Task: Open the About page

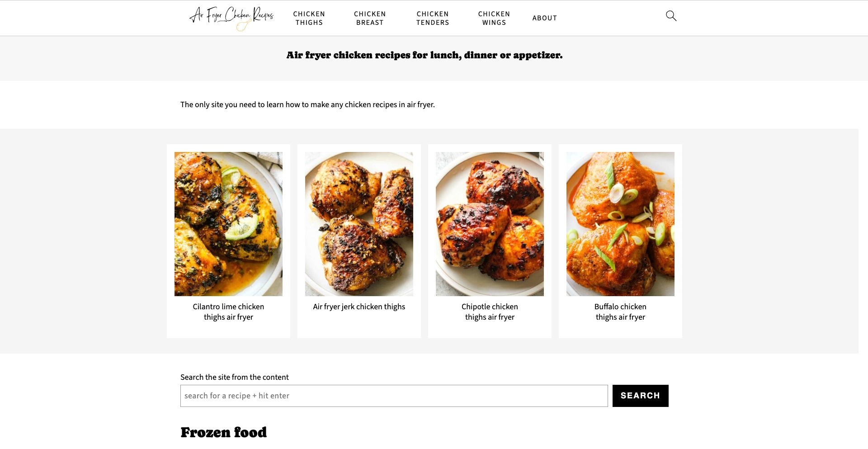Action: click(x=544, y=18)
